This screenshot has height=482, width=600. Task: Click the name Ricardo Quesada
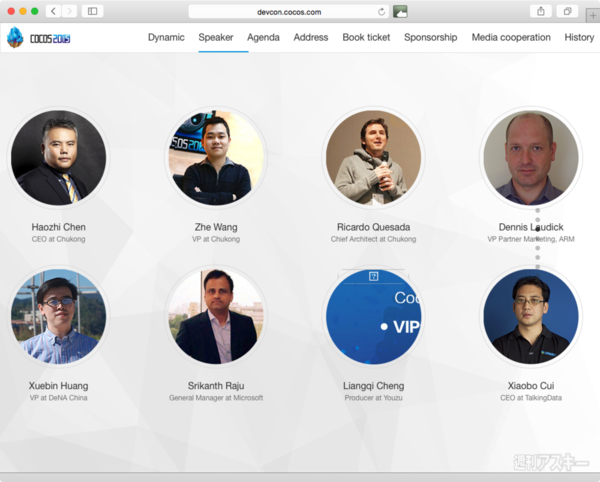pos(373,227)
